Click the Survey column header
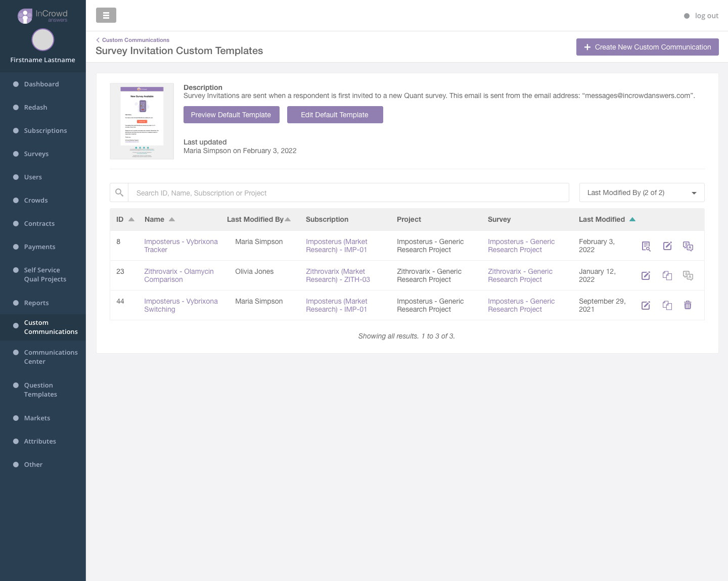The height and width of the screenshot is (581, 728). [499, 219]
